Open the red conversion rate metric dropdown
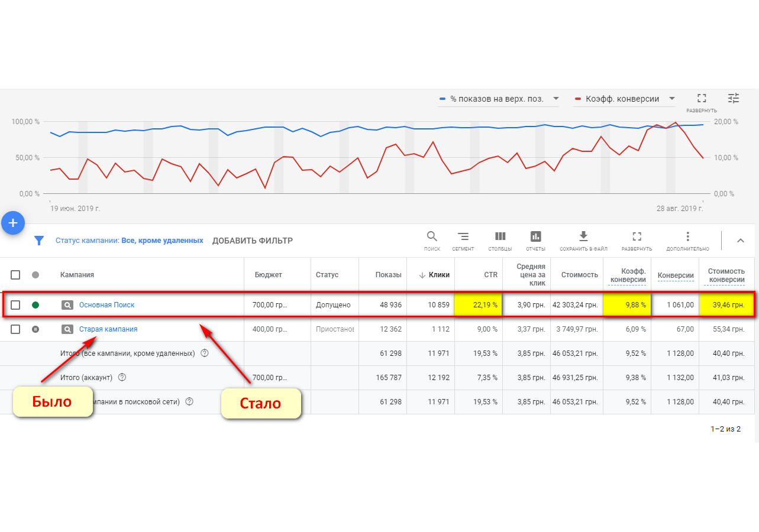The image size is (759, 532). pyautogui.click(x=624, y=99)
